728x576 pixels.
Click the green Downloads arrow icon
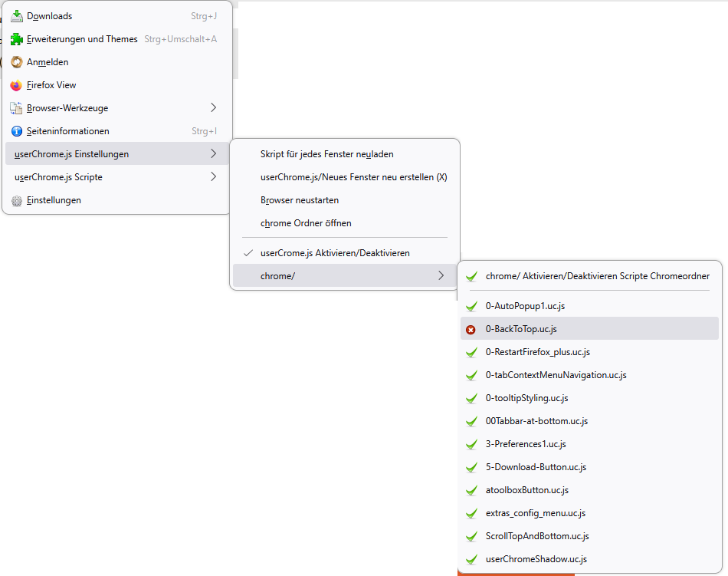coord(17,16)
